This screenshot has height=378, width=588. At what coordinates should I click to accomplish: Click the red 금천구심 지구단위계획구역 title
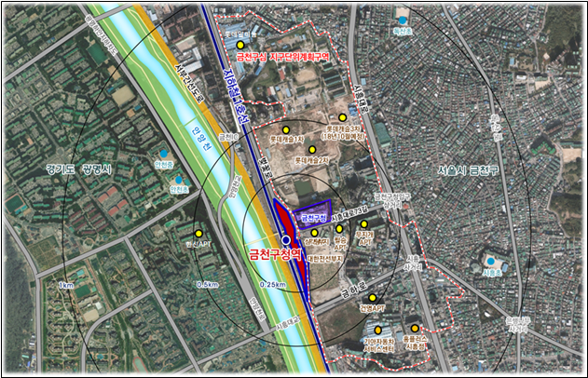tap(283, 57)
